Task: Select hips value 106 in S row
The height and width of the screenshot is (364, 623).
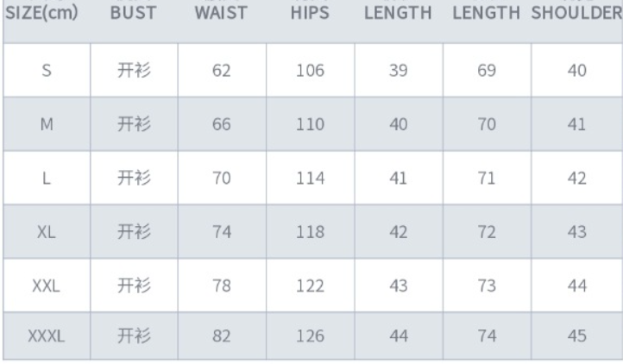Action: click(x=310, y=71)
